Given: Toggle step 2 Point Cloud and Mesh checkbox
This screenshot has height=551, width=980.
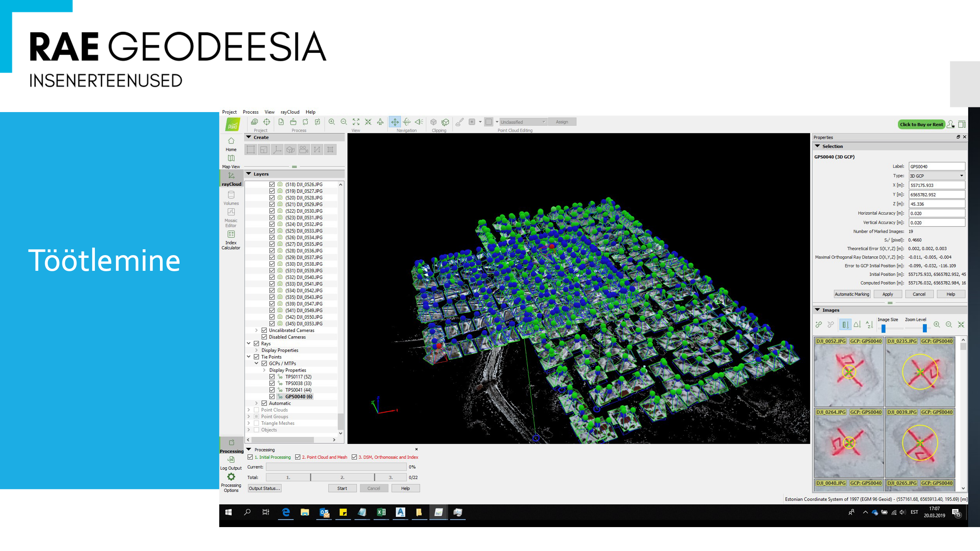Looking at the screenshot, I should coord(298,457).
